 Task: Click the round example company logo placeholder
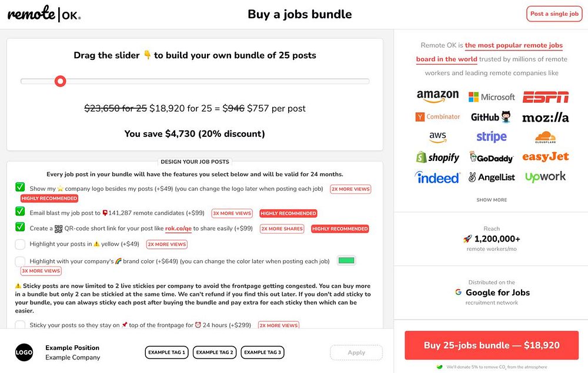click(24, 352)
